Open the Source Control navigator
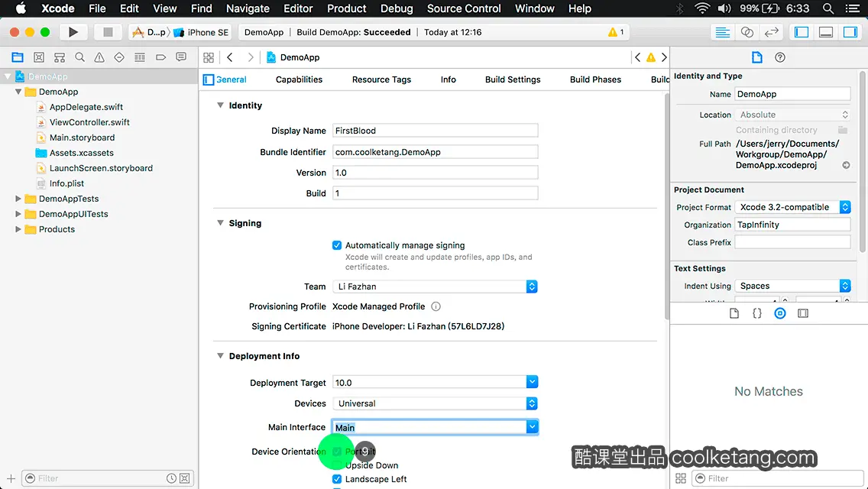This screenshot has width=868, height=489. pos(39,57)
